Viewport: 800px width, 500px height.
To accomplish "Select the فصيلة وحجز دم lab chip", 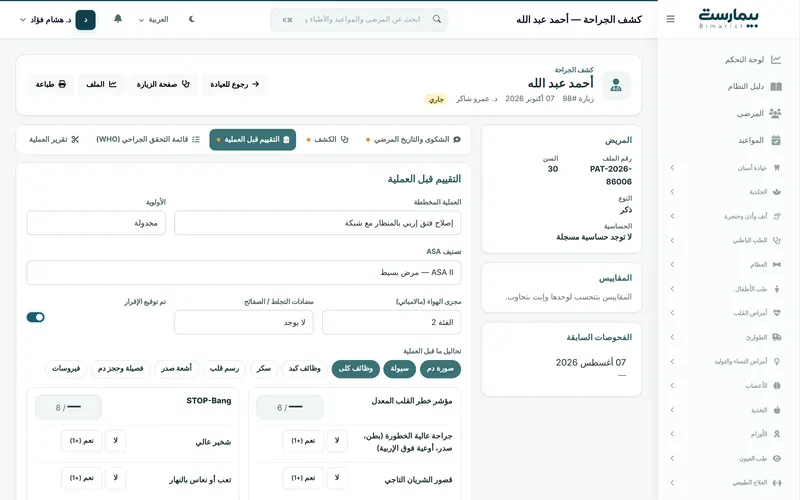I will [120, 369].
